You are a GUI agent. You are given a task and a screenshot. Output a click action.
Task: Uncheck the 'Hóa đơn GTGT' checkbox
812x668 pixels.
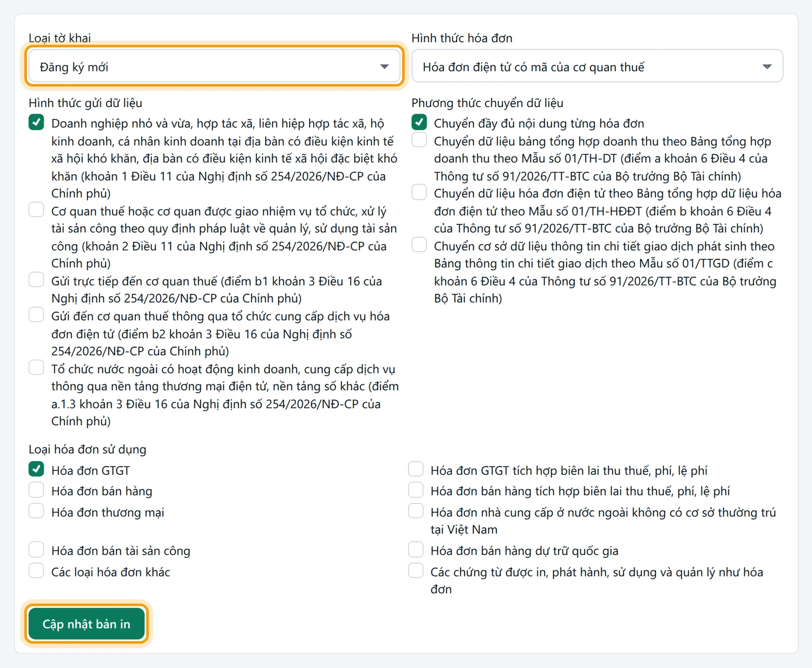[36, 469]
